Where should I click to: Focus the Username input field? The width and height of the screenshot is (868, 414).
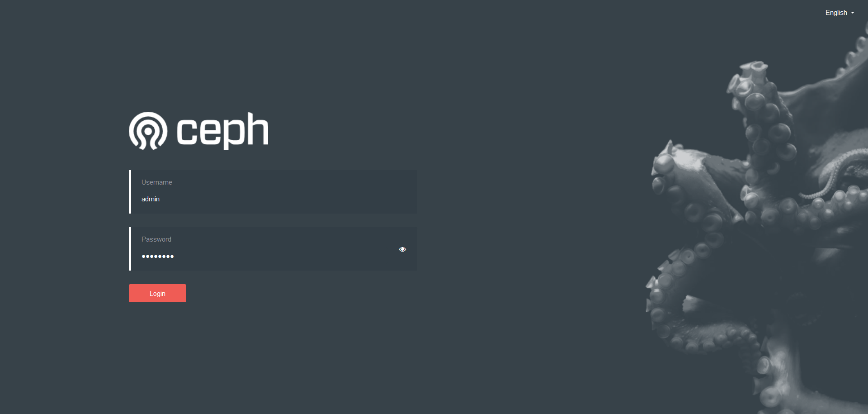[273, 192]
